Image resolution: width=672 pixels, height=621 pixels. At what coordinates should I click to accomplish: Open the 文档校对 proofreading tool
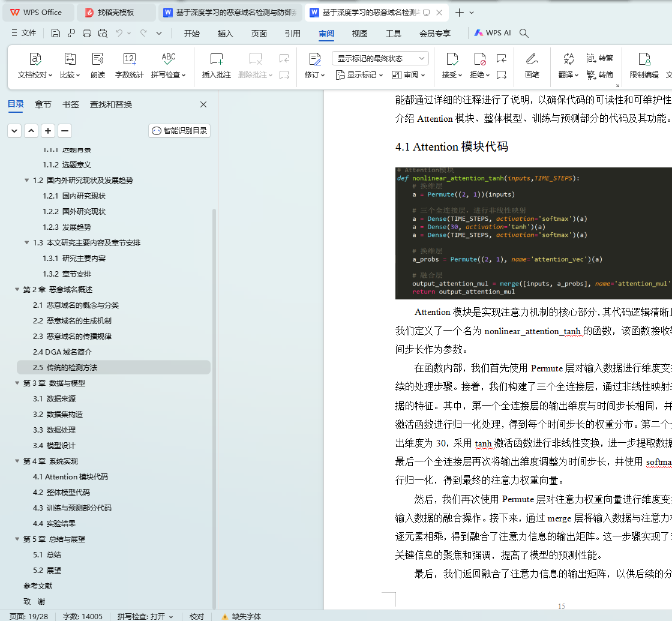tap(35, 65)
